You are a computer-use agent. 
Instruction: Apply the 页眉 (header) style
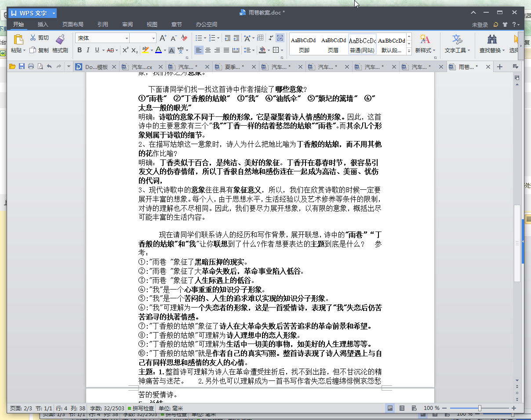click(333, 44)
